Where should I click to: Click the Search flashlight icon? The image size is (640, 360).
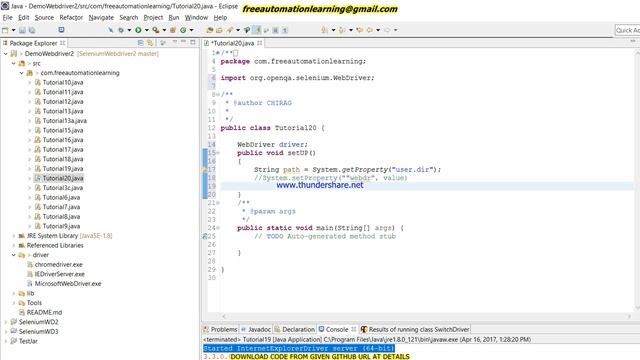click(x=230, y=30)
